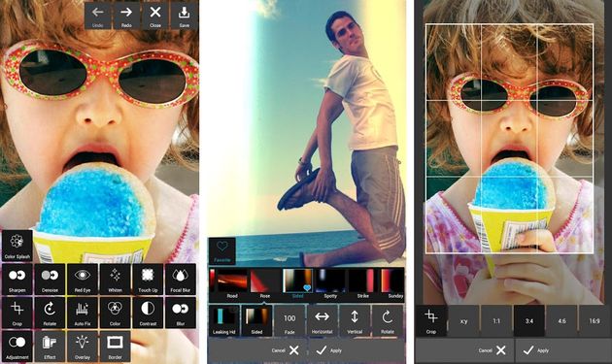
Task: Select the Spotty overlay thumbnail
Action: click(330, 283)
